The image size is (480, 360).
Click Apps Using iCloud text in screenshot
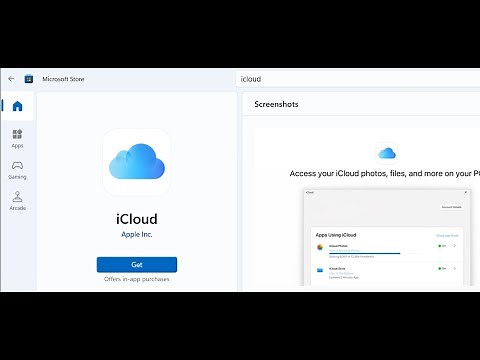336,235
